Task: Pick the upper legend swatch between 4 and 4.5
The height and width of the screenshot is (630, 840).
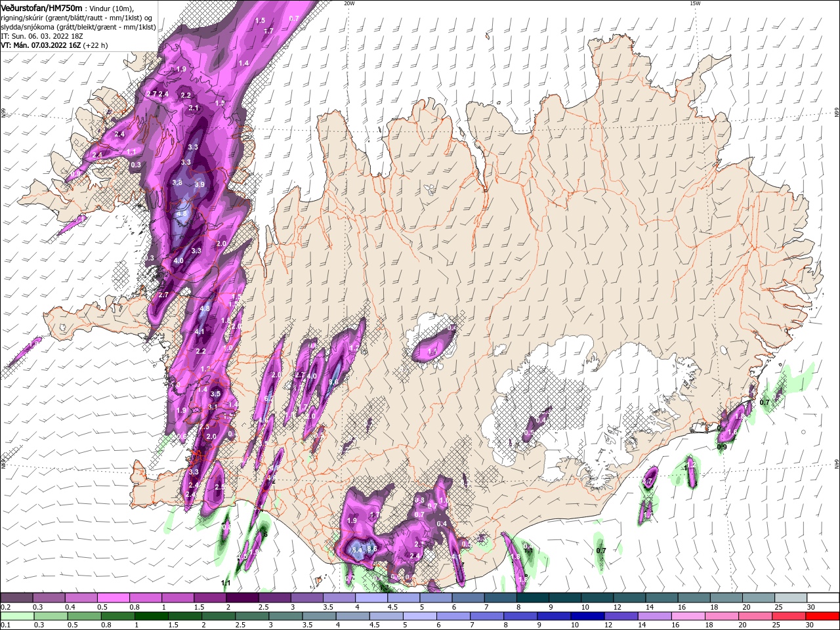Action: click(x=371, y=598)
